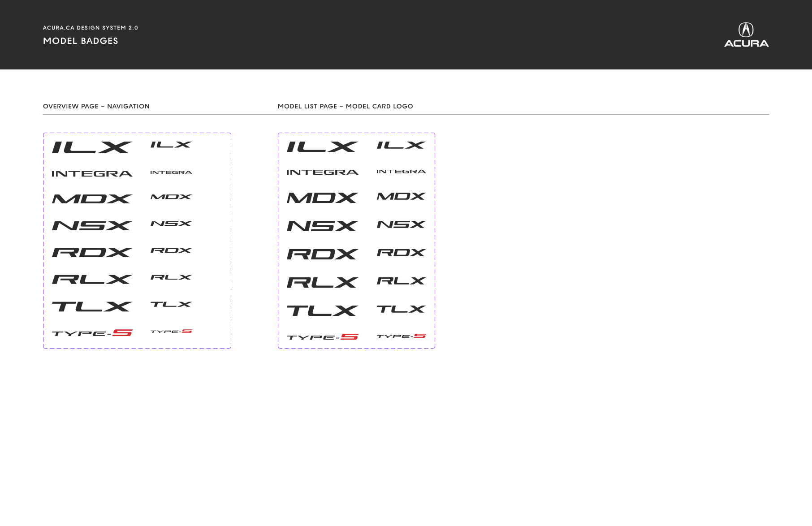Image resolution: width=812 pixels, height=526 pixels.
Task: Click the 'ACURA.CA DESIGN SYSTEM 2.0' header text
Action: click(91, 28)
